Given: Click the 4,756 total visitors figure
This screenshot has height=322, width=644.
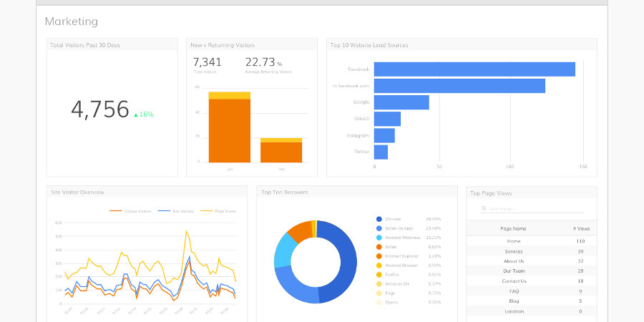Looking at the screenshot, I should click(100, 109).
